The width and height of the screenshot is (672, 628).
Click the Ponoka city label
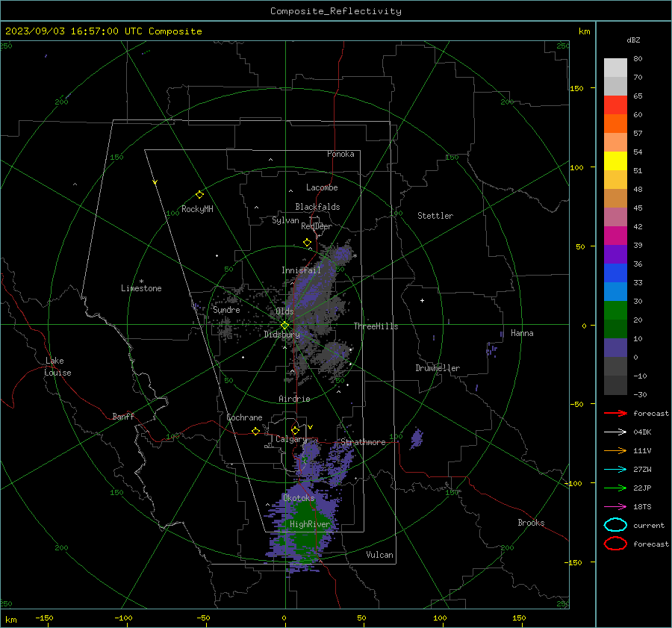[340, 154]
